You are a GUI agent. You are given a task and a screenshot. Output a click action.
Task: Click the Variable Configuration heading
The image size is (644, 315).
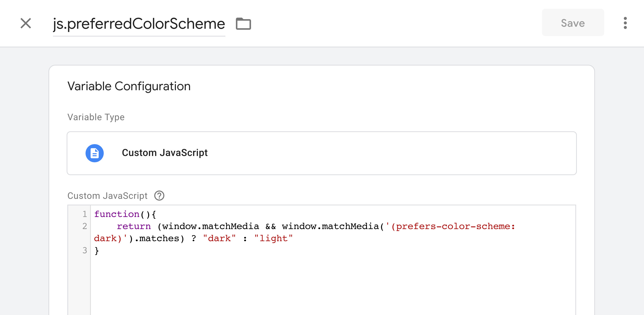point(129,86)
